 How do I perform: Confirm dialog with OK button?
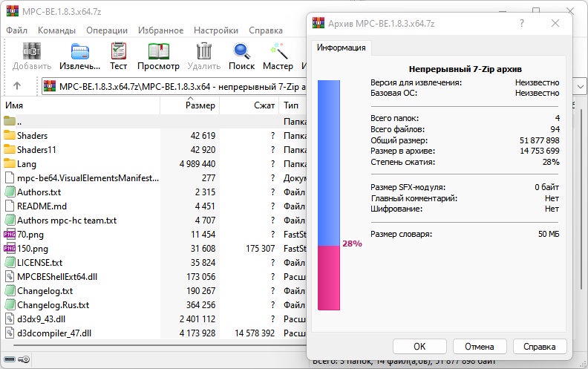[x=419, y=347]
